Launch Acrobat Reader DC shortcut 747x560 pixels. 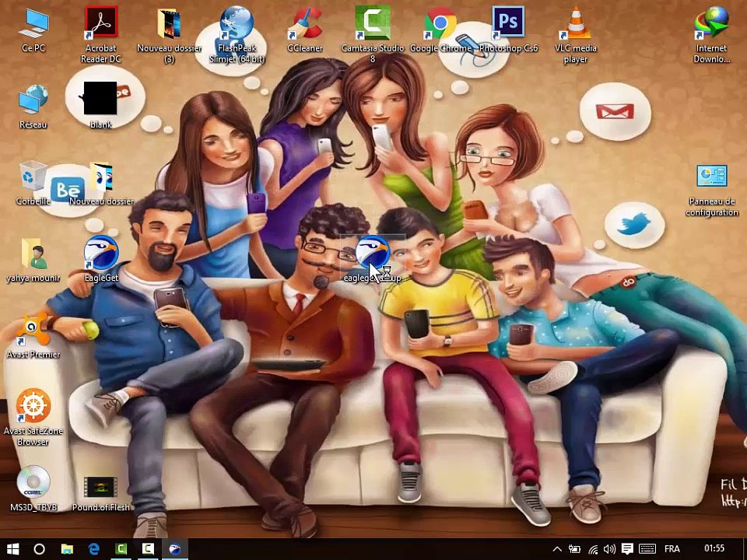(x=100, y=34)
